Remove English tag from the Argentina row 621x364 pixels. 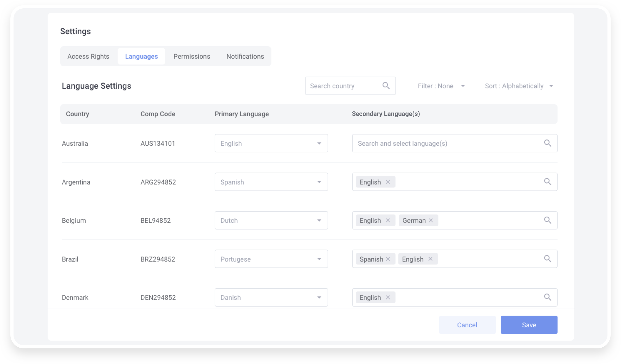(388, 182)
